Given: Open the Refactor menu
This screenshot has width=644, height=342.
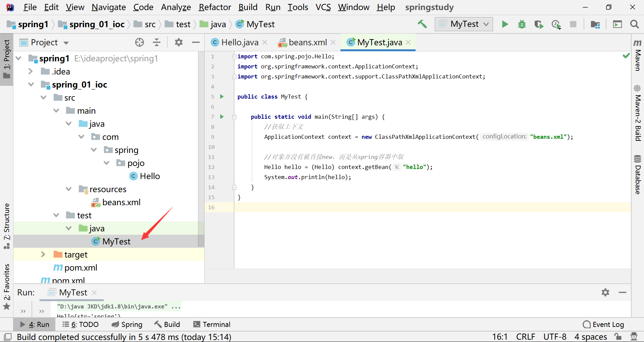Looking at the screenshot, I should pos(215,7).
